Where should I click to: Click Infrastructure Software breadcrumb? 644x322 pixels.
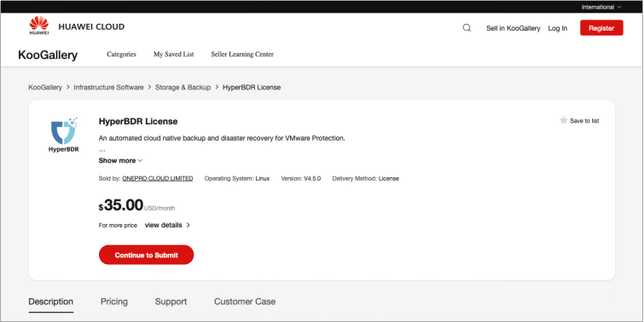[109, 88]
